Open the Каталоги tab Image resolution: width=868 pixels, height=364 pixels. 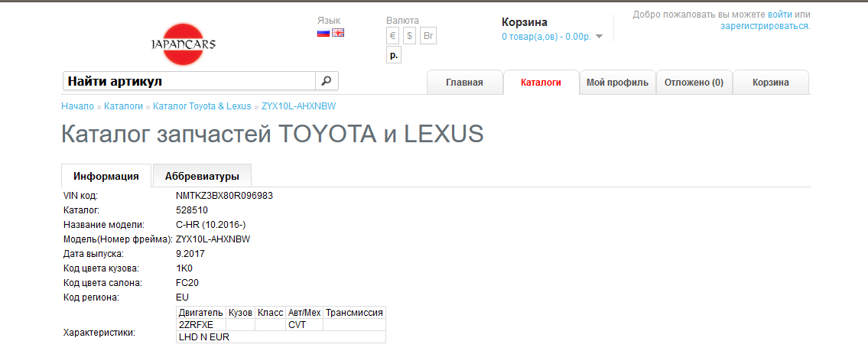pos(541,83)
